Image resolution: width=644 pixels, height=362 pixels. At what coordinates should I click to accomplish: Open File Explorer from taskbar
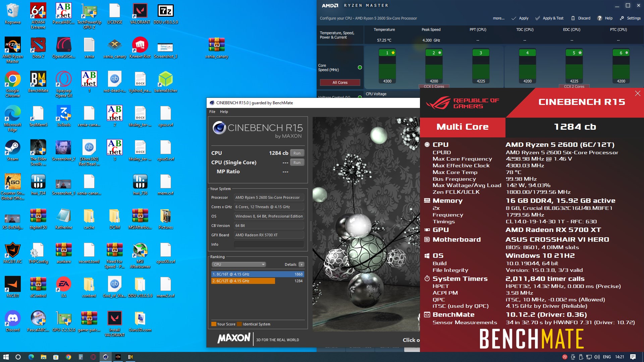coord(43,357)
